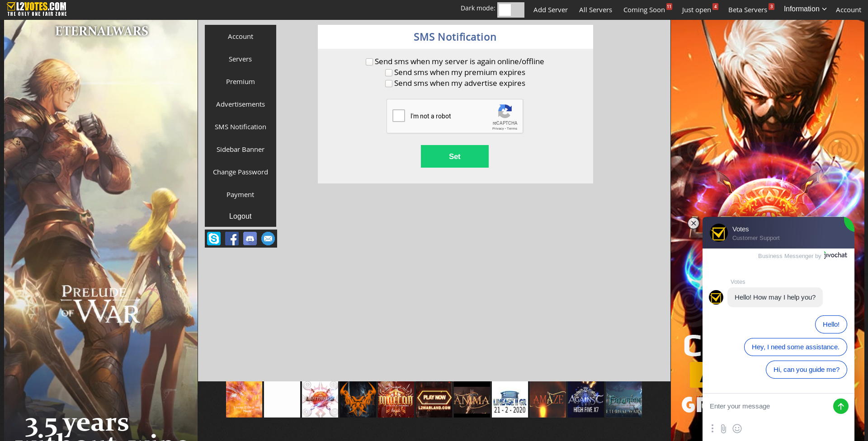Check SMS when advertise expires option
The width and height of the screenshot is (868, 441).
coord(389,84)
